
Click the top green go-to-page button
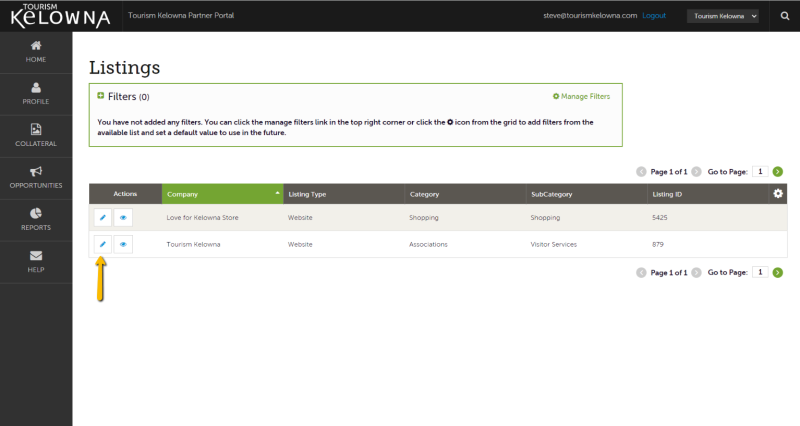tap(778, 172)
